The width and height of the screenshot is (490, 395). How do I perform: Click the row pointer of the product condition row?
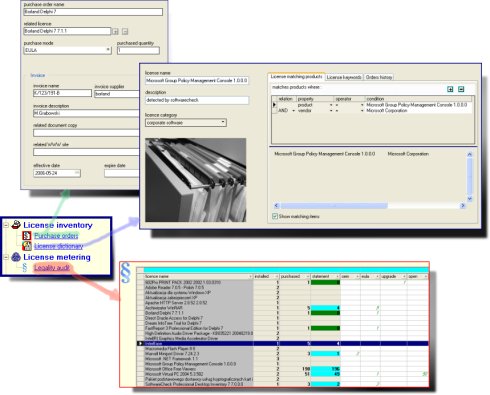(x=274, y=105)
